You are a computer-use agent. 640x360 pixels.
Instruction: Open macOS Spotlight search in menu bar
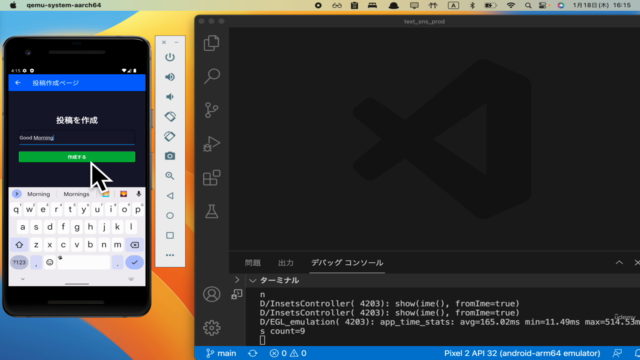pos(528,5)
